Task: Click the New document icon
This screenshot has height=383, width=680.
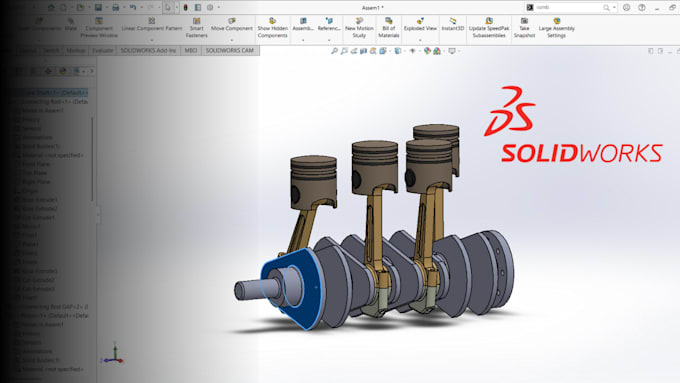Action: 63,7
